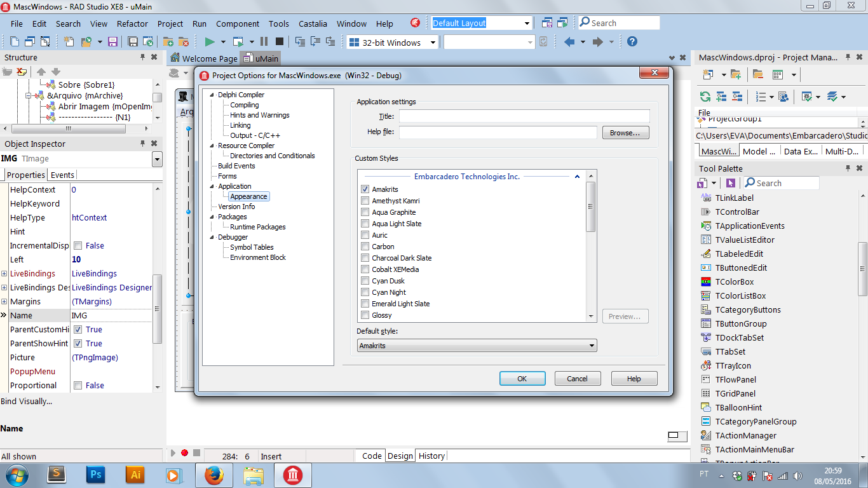868x488 pixels.
Task: Refresh the Project Manager with the refresh icon
Action: [705, 96]
